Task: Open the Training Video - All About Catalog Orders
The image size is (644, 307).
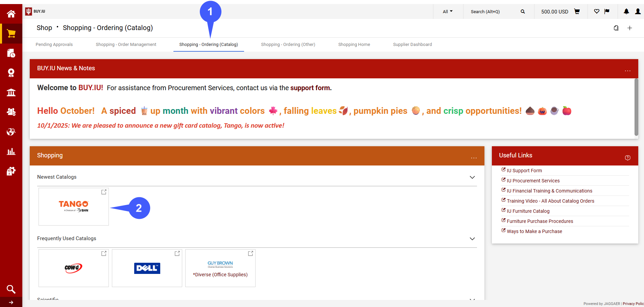Action: (550, 201)
